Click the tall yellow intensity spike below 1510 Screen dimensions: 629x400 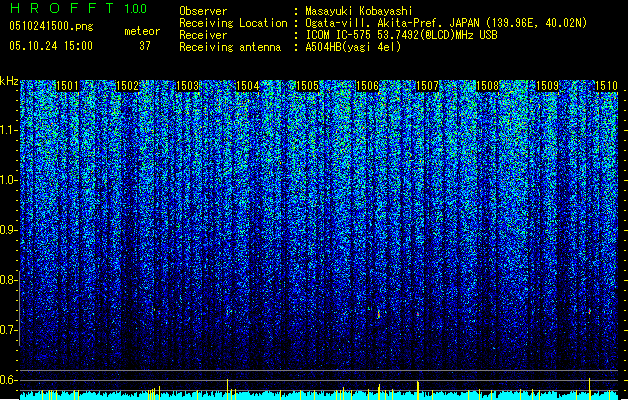[590, 389]
